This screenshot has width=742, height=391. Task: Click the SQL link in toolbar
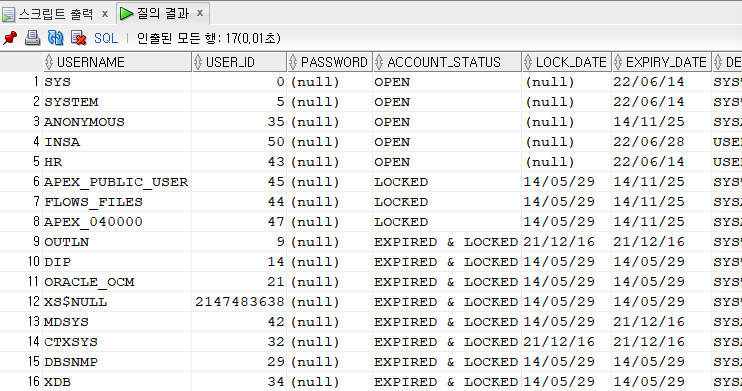point(106,38)
